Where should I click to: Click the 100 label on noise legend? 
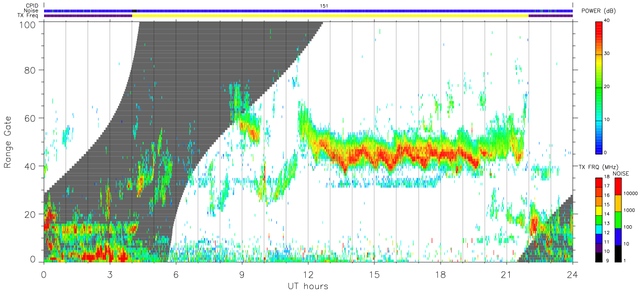click(628, 227)
